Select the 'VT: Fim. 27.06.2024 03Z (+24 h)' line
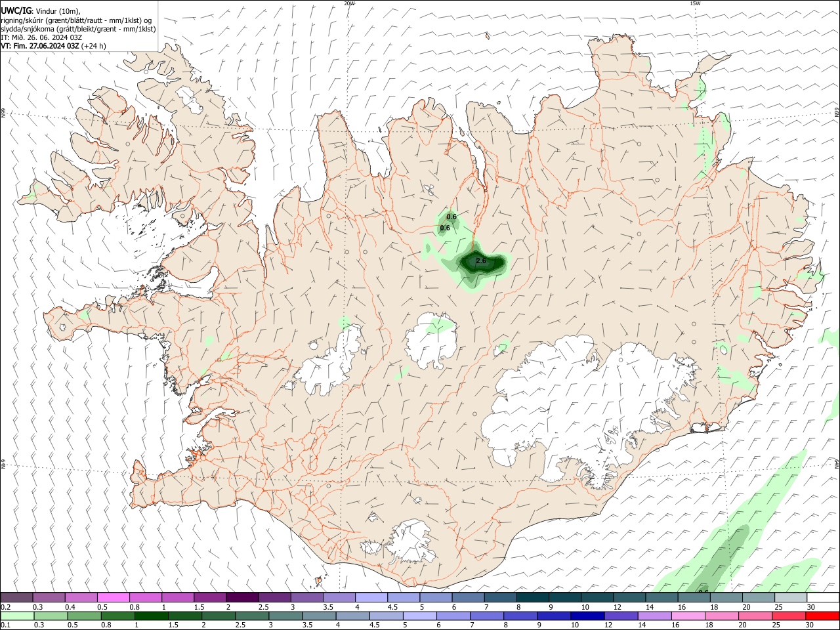The width and height of the screenshot is (840, 630). coord(53,46)
